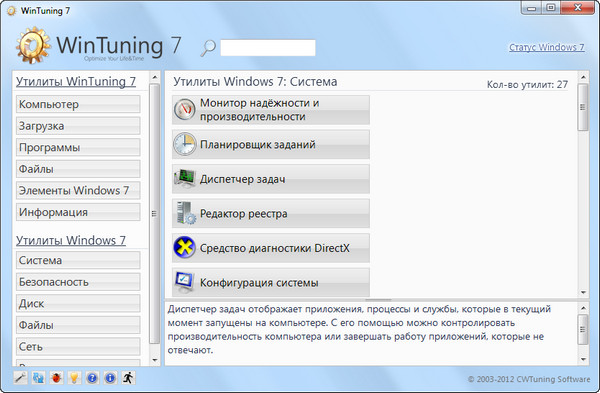The image size is (600, 393).
Task: Click the magnifying glass search icon
Action: pyautogui.click(x=208, y=48)
